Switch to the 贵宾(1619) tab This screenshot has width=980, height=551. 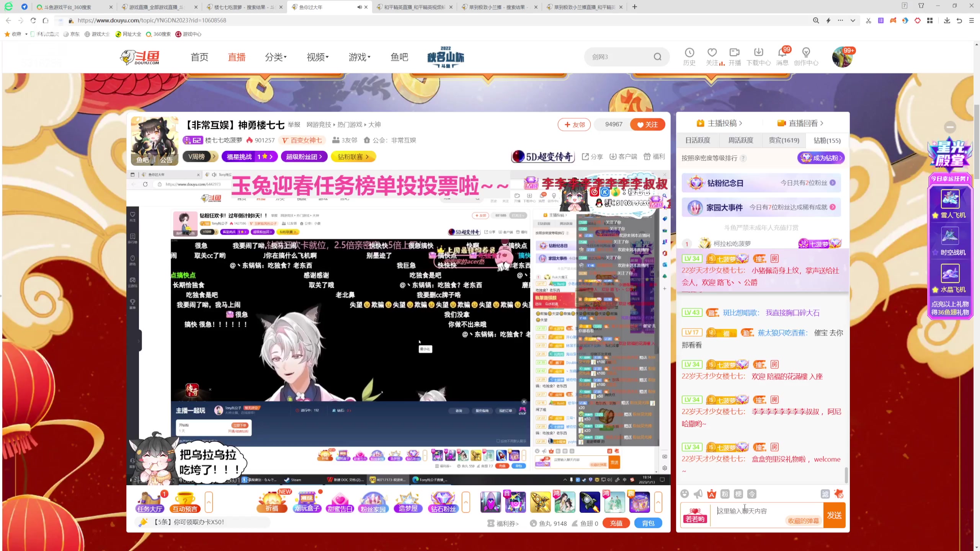(x=784, y=140)
